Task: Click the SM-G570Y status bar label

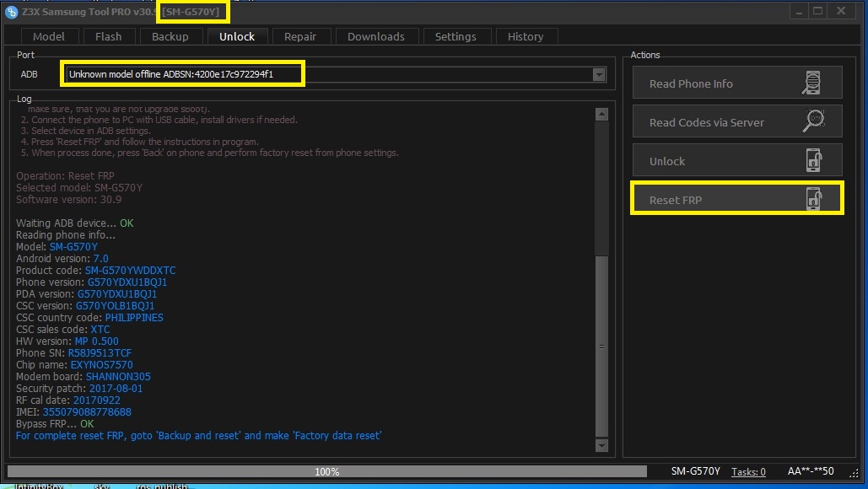Action: (x=695, y=471)
